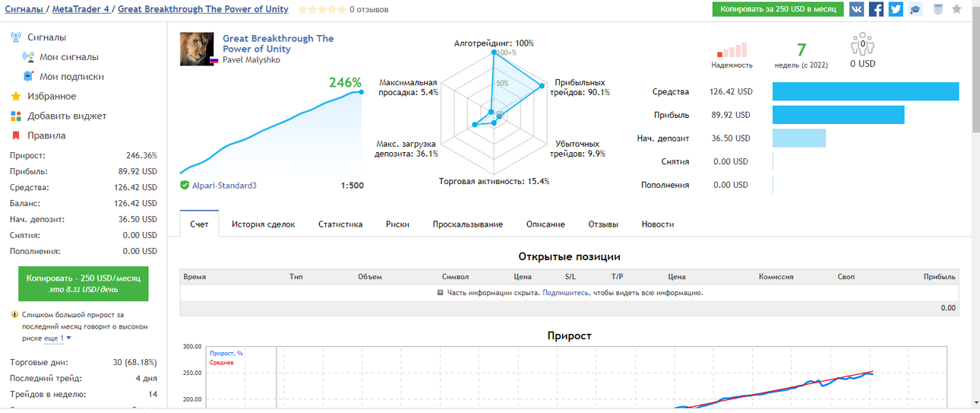Open the Описание tab
980x413 pixels.
[545, 224]
